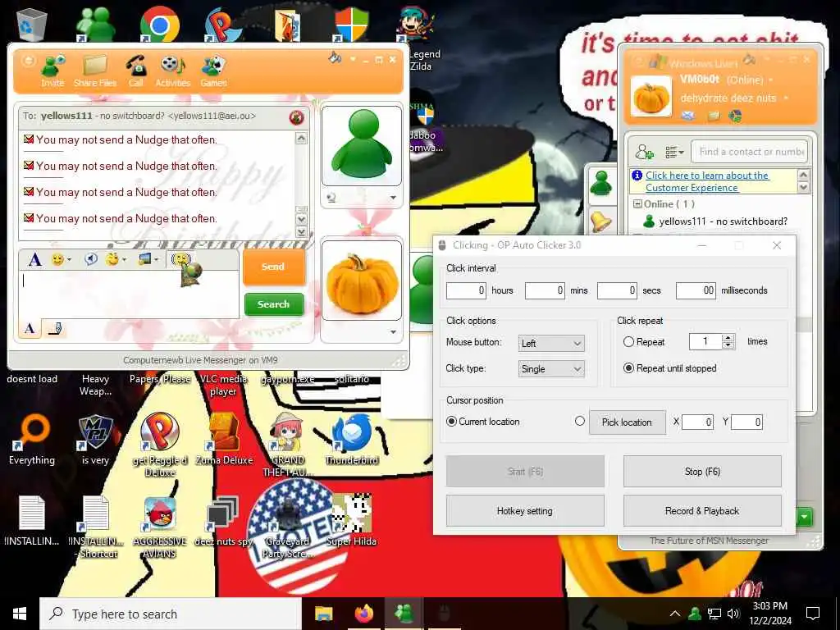Open Hotkey setting in Auto Clicker
The image size is (840, 630).
[524, 511]
